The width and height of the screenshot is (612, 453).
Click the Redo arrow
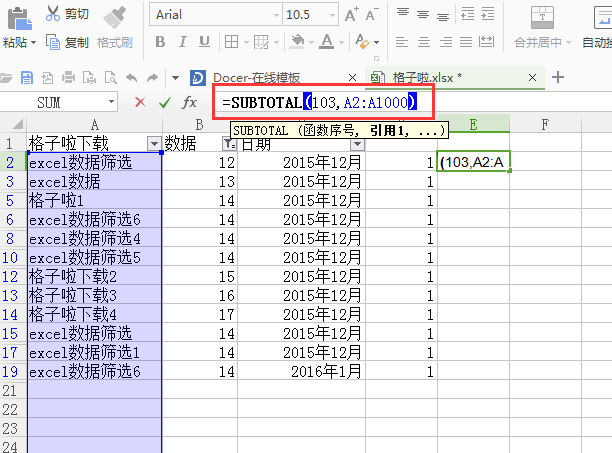152,78
